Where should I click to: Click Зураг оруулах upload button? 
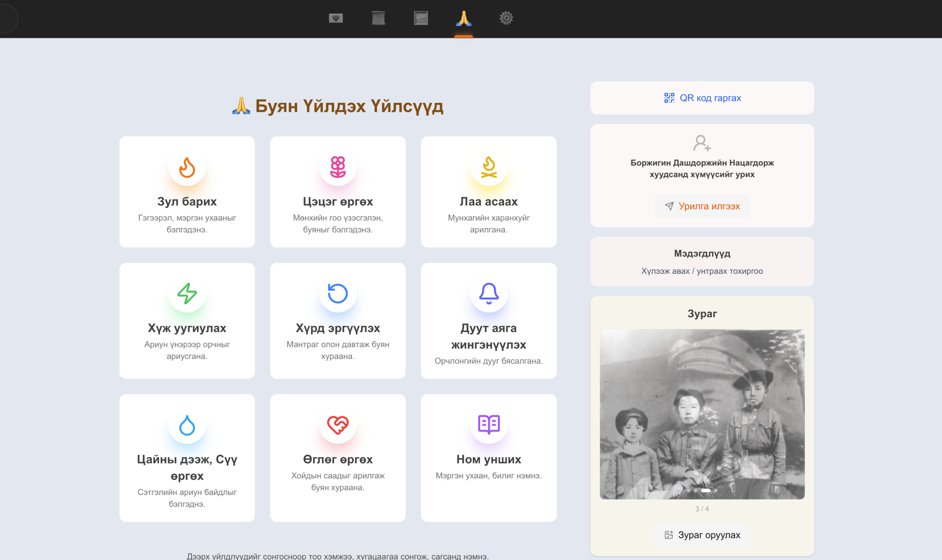702,535
